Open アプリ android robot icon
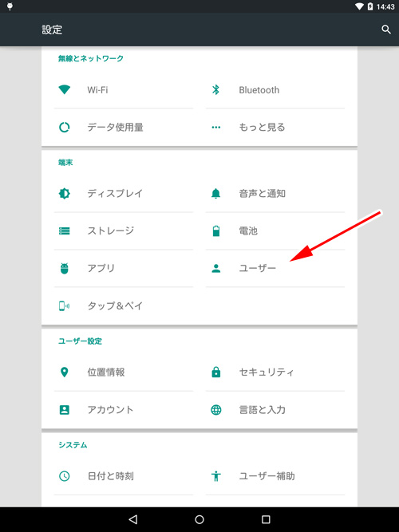The height and width of the screenshot is (532, 399). click(64, 268)
